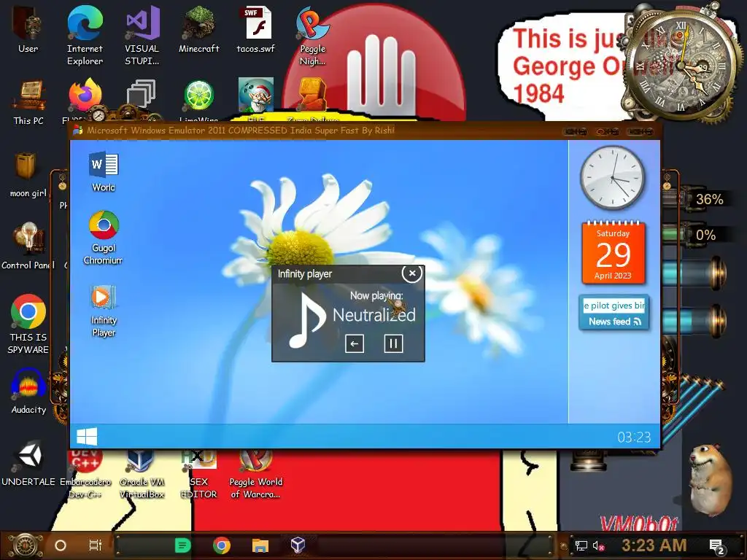747x560 pixels.
Task: Click the 36% meter gadget
Action: click(x=700, y=199)
